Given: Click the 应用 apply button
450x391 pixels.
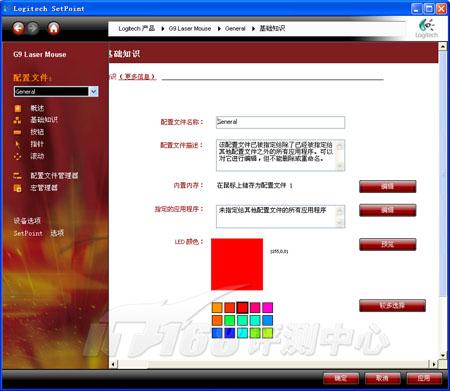Looking at the screenshot, I should tap(424, 378).
